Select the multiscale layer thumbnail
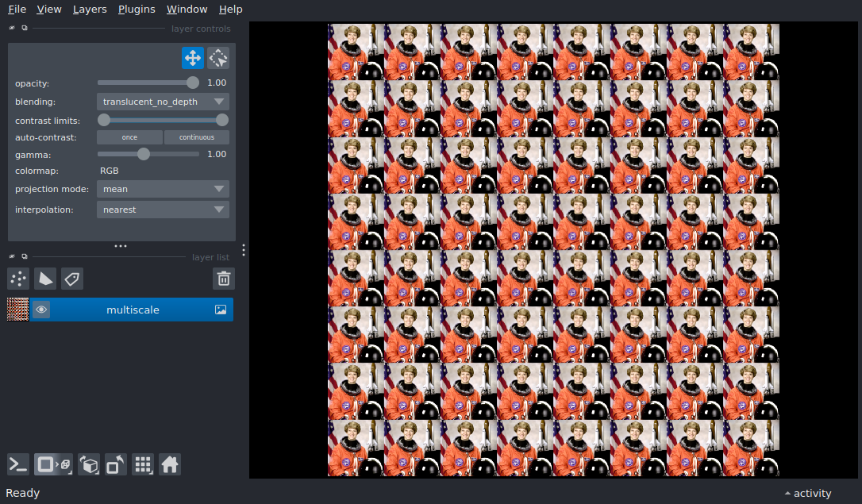The height and width of the screenshot is (504, 862). 17,310
